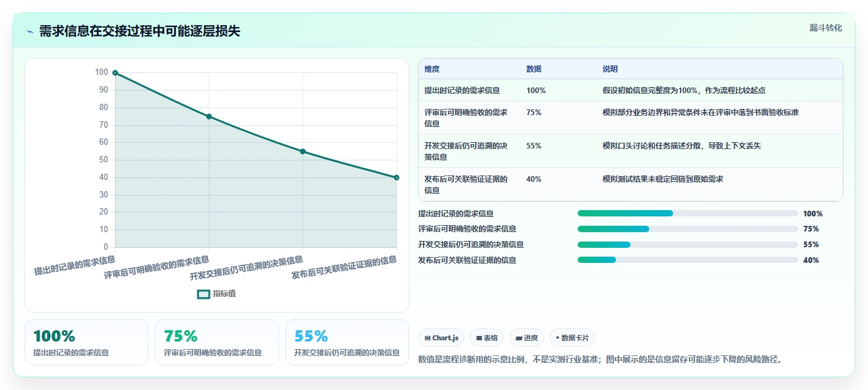Click y-axis tick label 50
The height and width of the screenshot is (390, 868).
coord(104,160)
